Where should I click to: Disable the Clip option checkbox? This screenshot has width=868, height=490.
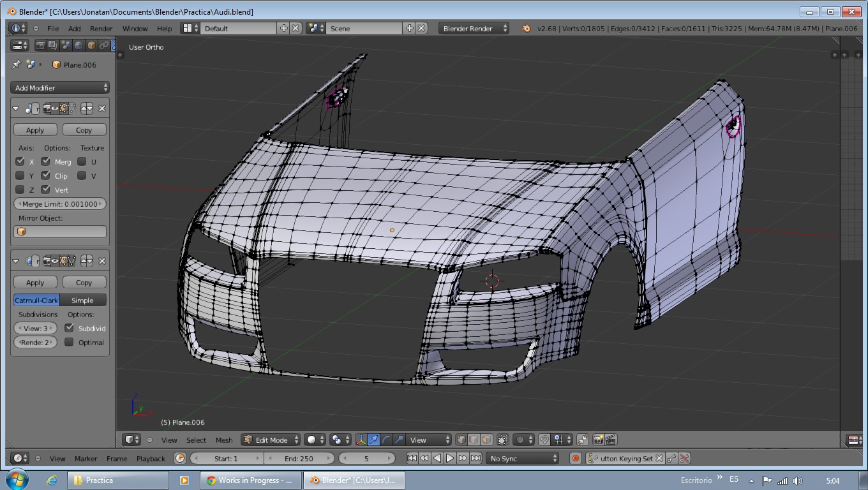pos(46,175)
